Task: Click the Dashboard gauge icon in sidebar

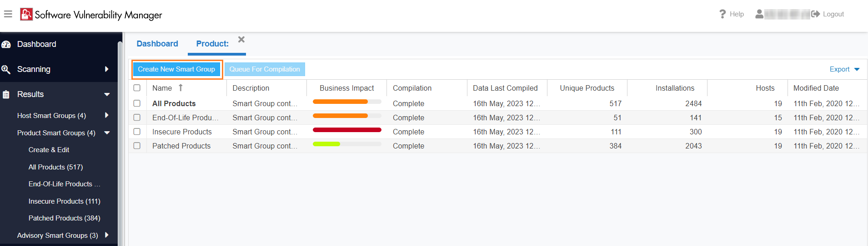Action: (6, 44)
